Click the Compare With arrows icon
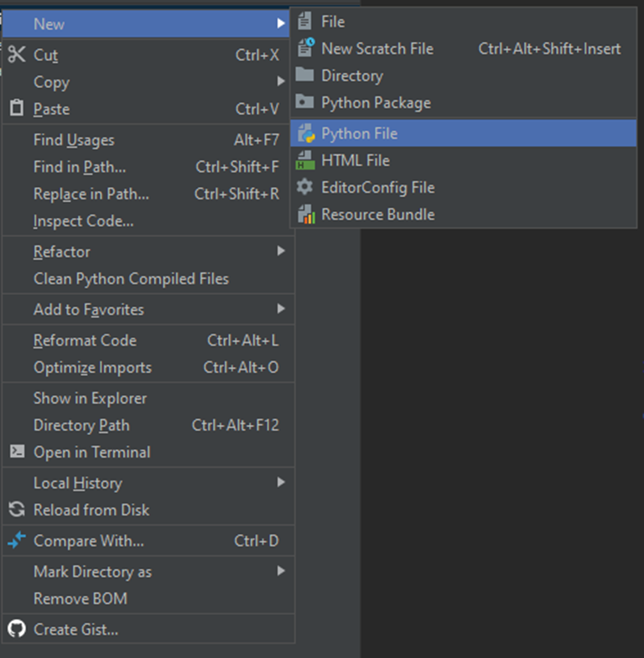 coord(17,541)
